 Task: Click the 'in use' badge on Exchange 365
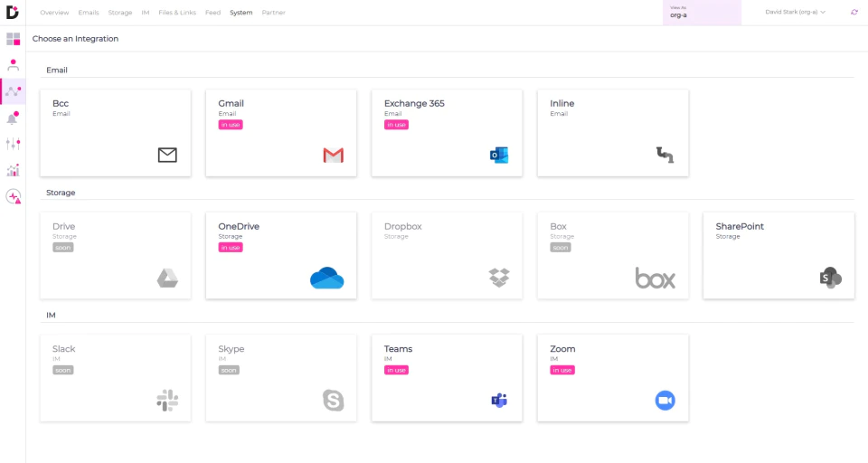[x=396, y=125]
